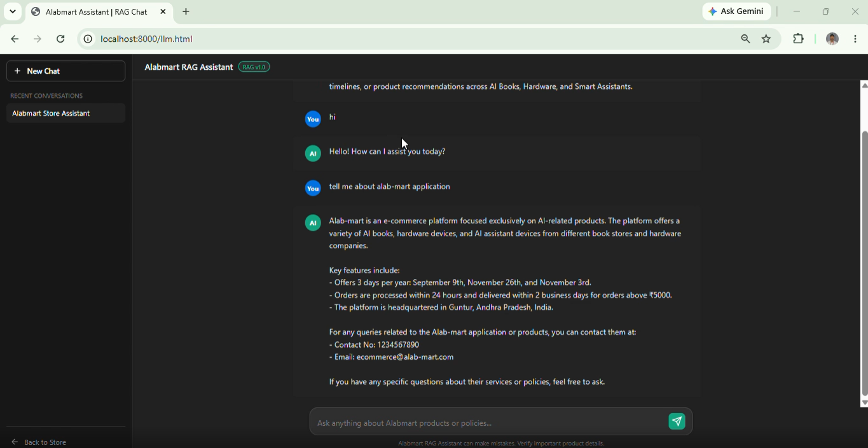
Task: Click the scrollbar down arrow in chat
Action: 864,403
